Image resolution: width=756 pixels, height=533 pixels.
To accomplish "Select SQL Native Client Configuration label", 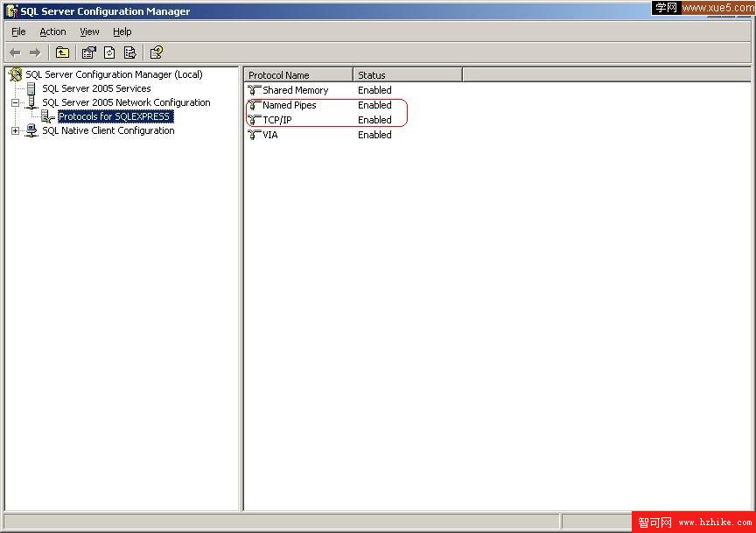I will click(108, 130).
